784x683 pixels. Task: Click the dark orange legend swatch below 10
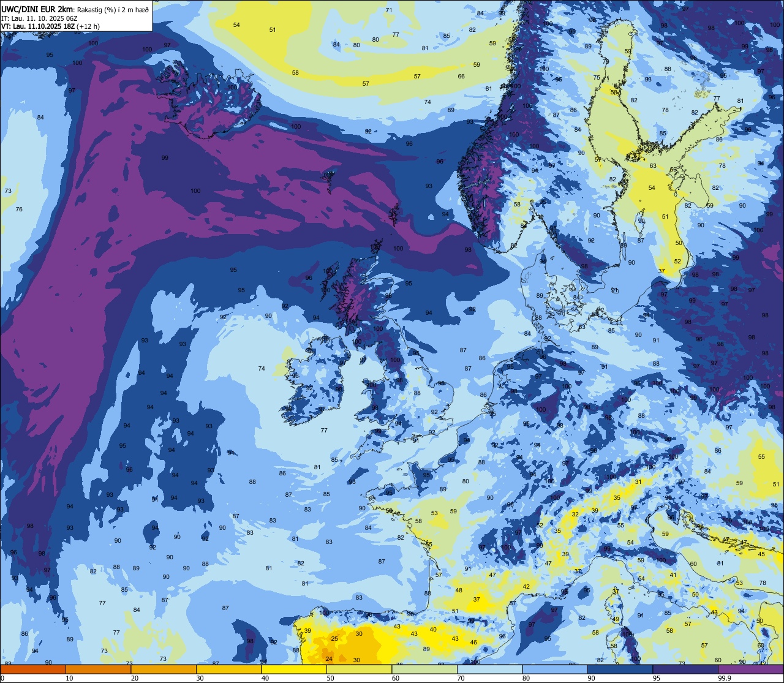click(33, 669)
